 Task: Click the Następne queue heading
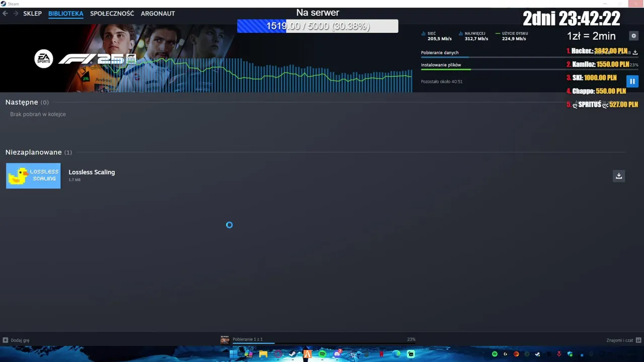pos(27,102)
